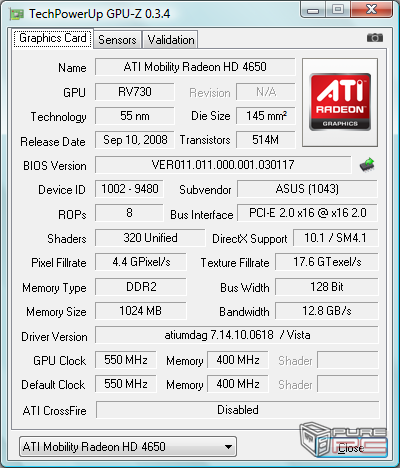Click the ATI CrossFire label
The image size is (400, 468).
click(x=55, y=411)
